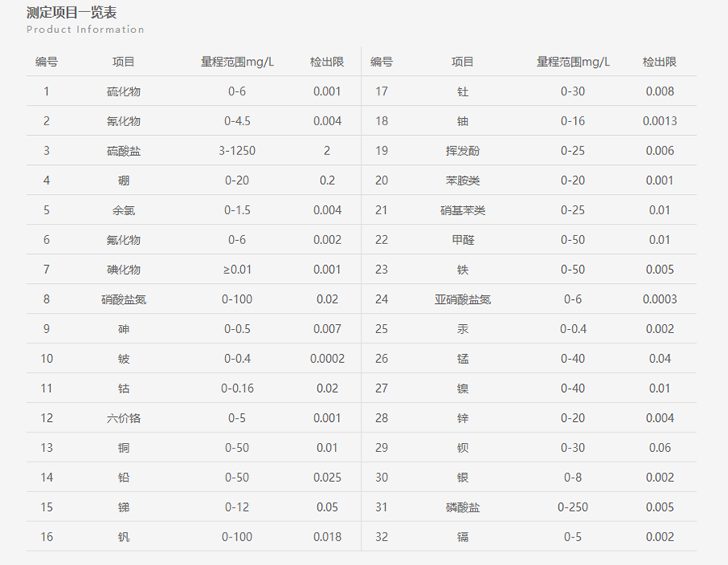Click the 锰 item name
This screenshot has height=565, width=728.
[463, 359]
